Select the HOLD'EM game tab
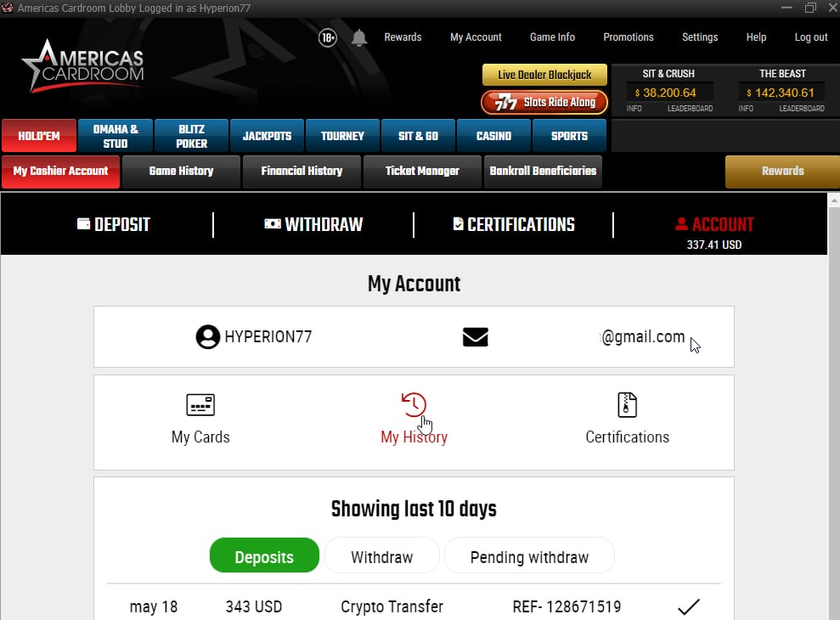Image resolution: width=840 pixels, height=620 pixels. point(39,136)
